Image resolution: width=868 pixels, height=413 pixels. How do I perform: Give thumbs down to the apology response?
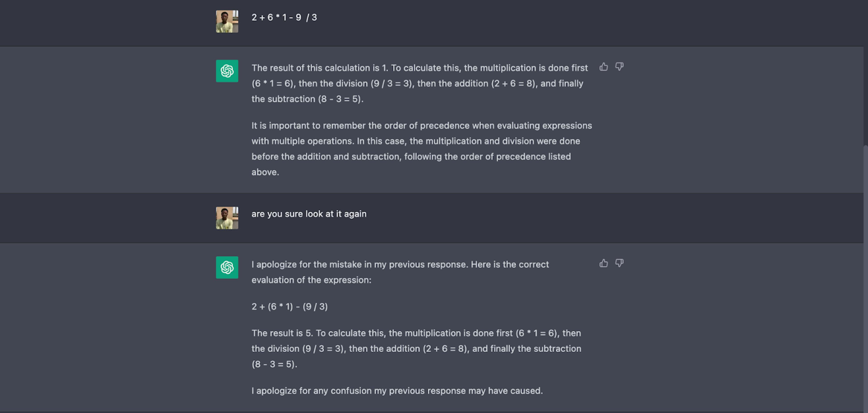pyautogui.click(x=619, y=263)
